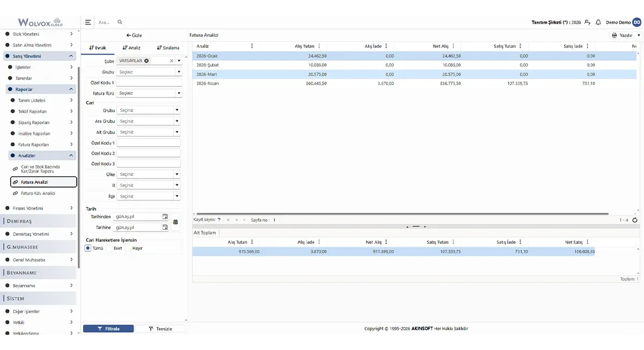Click the search magnifier icon
The image size is (644, 350).
click(120, 22)
